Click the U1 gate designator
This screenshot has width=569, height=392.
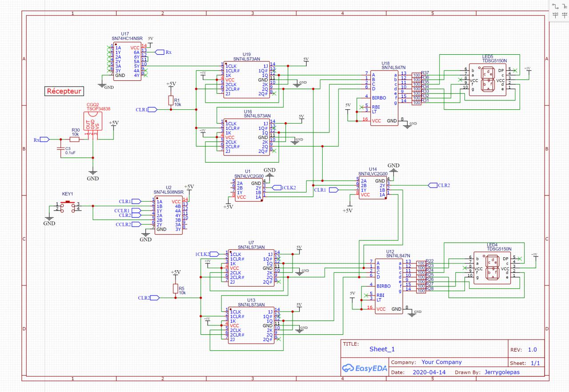click(x=248, y=171)
